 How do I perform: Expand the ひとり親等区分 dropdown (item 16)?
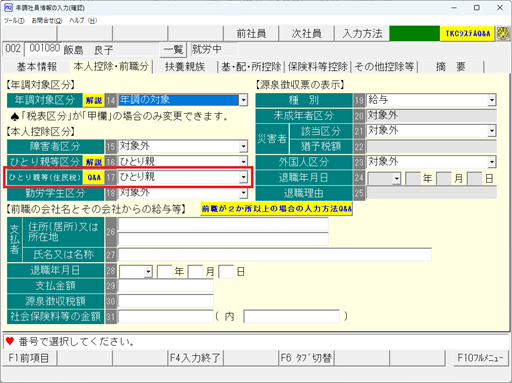pos(244,162)
